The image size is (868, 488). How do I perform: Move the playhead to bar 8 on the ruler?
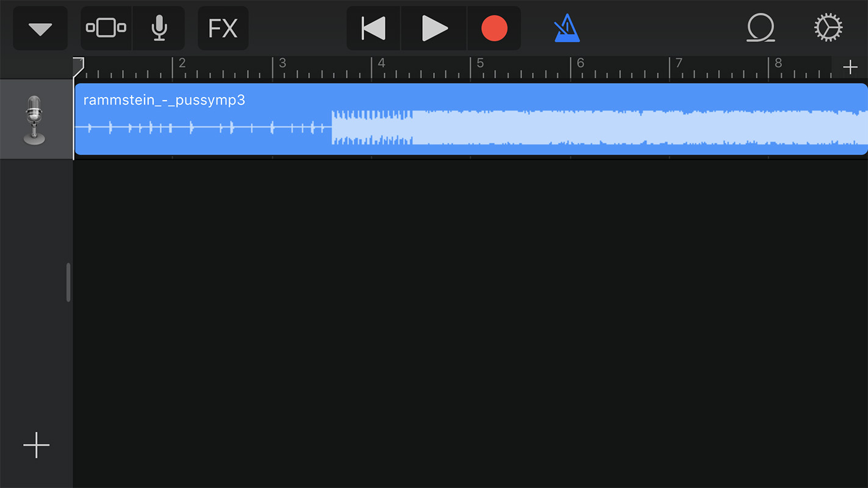tap(778, 63)
